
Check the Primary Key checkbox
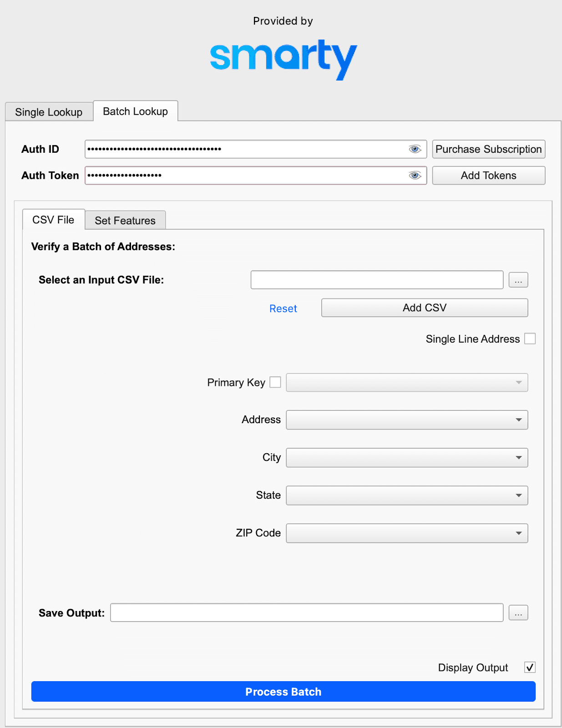coord(275,382)
